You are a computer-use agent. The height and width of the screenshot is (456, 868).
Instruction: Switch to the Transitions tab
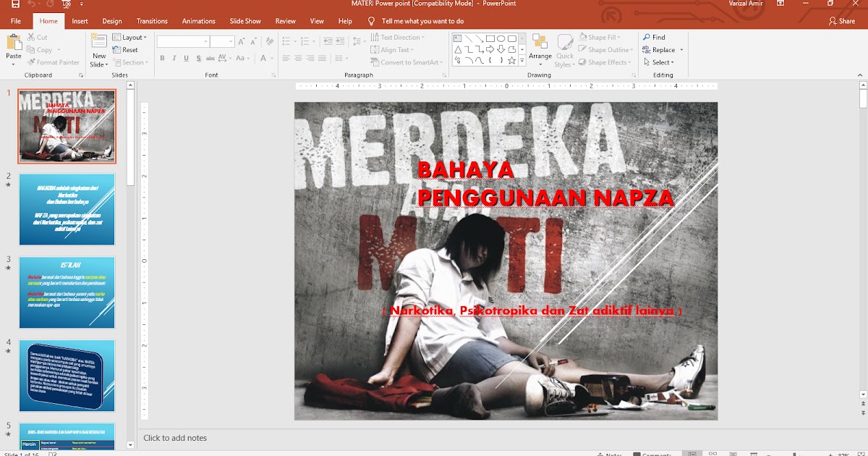(152, 21)
